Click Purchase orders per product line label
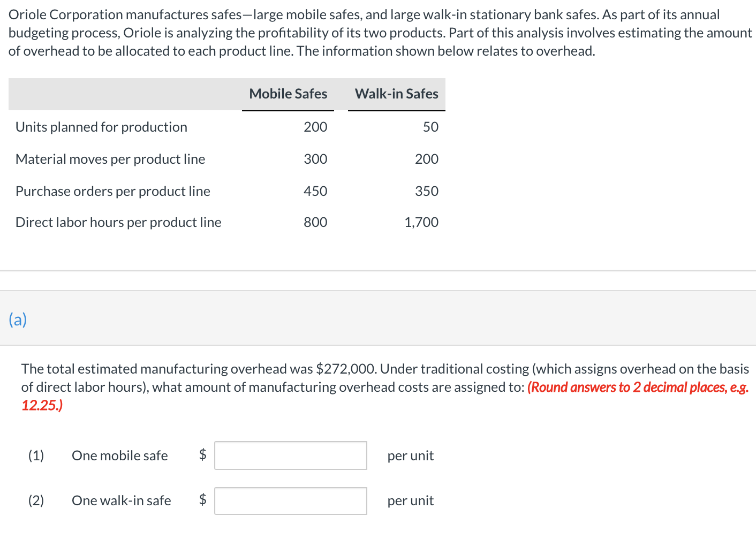 [113, 191]
